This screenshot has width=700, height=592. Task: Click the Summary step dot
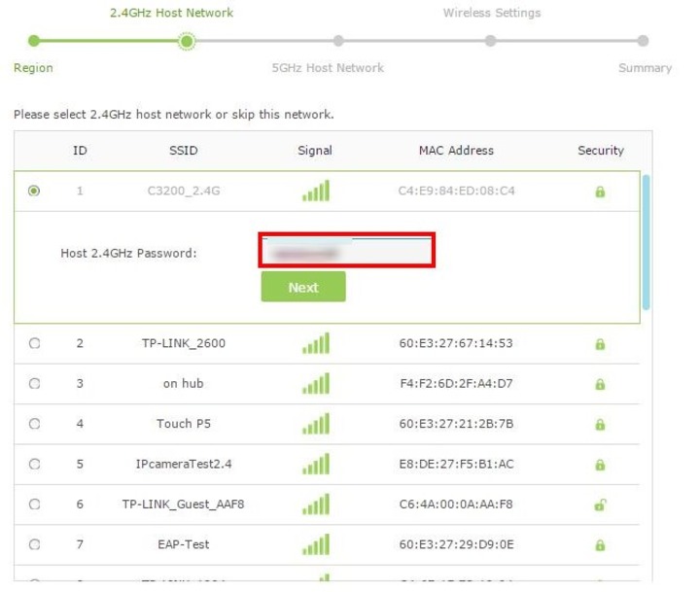[x=643, y=41]
